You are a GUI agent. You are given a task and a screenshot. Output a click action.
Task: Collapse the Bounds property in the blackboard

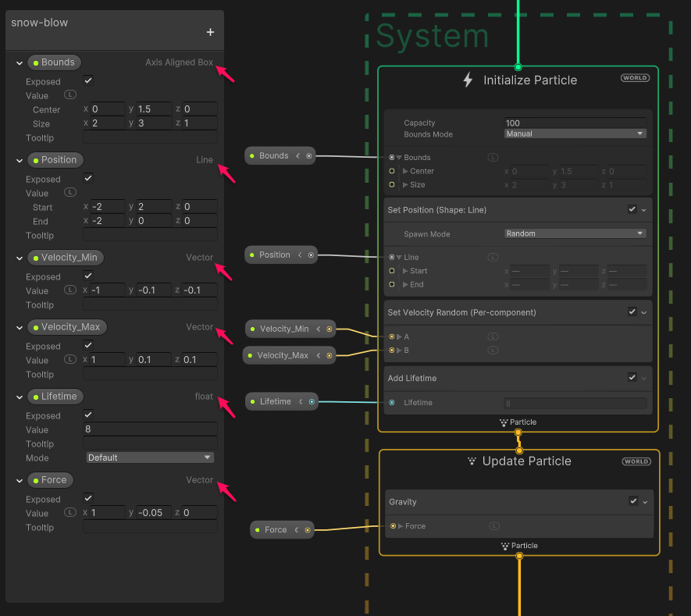pos(19,62)
